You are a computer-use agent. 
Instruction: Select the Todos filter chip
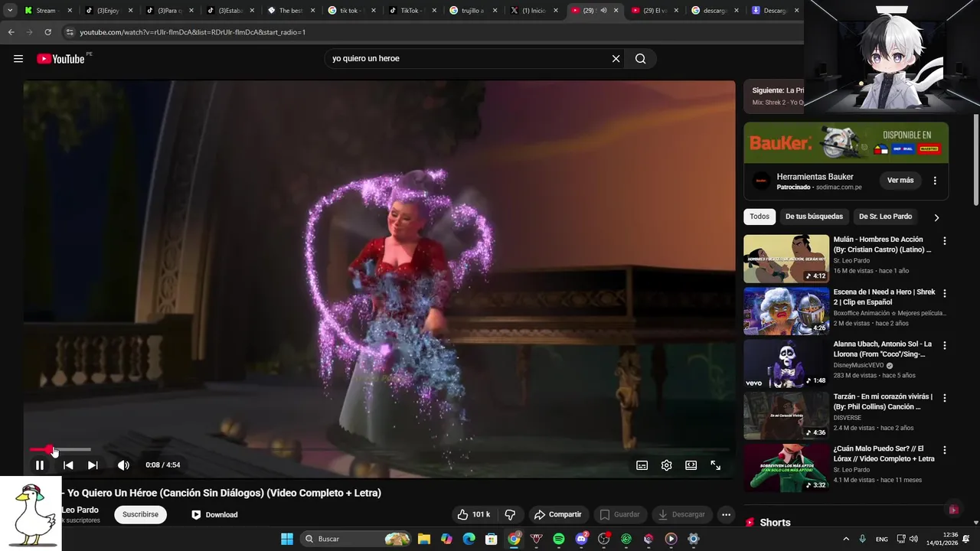click(x=759, y=217)
